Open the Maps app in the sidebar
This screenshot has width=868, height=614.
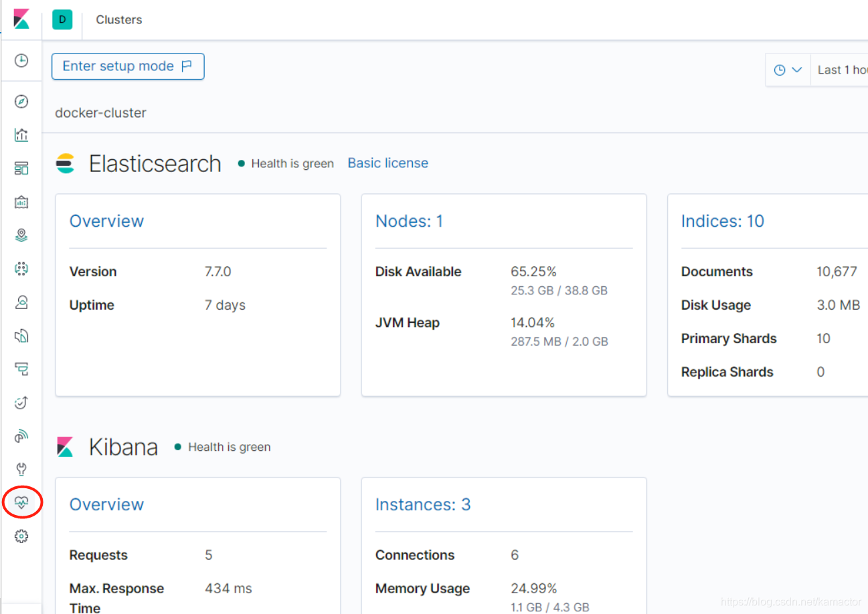coord(21,235)
